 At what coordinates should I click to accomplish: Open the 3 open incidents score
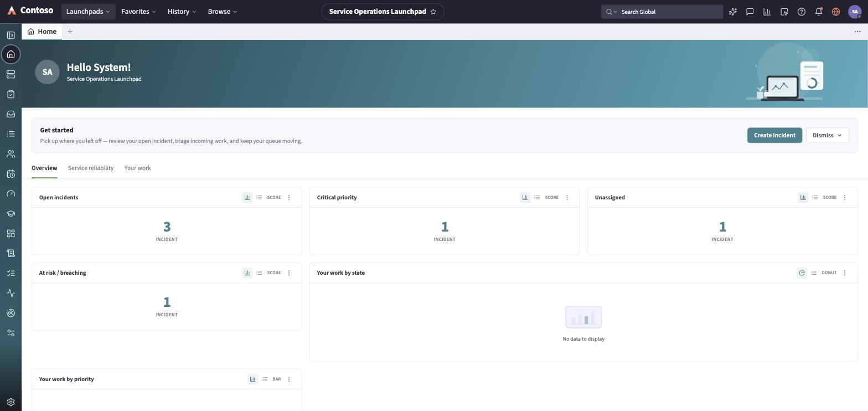coord(167,227)
